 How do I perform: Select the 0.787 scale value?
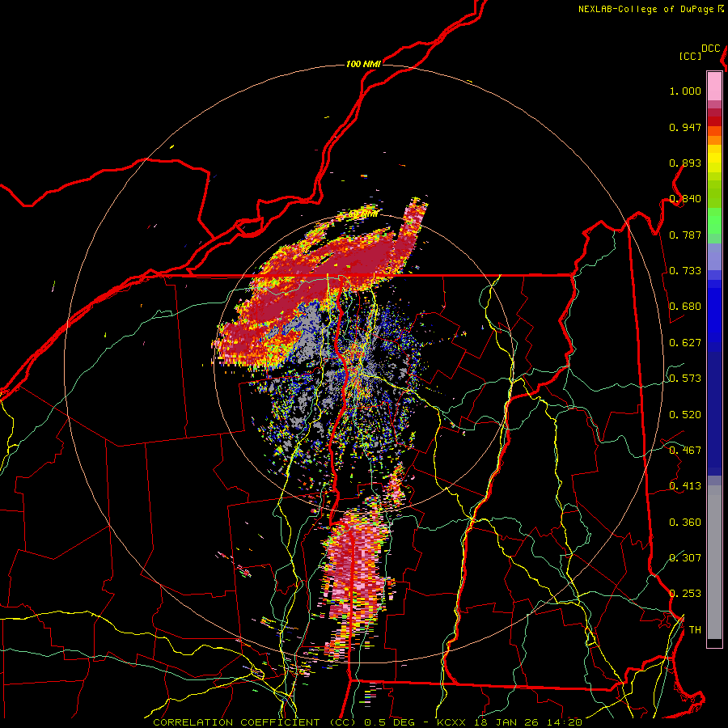pyautogui.click(x=685, y=235)
